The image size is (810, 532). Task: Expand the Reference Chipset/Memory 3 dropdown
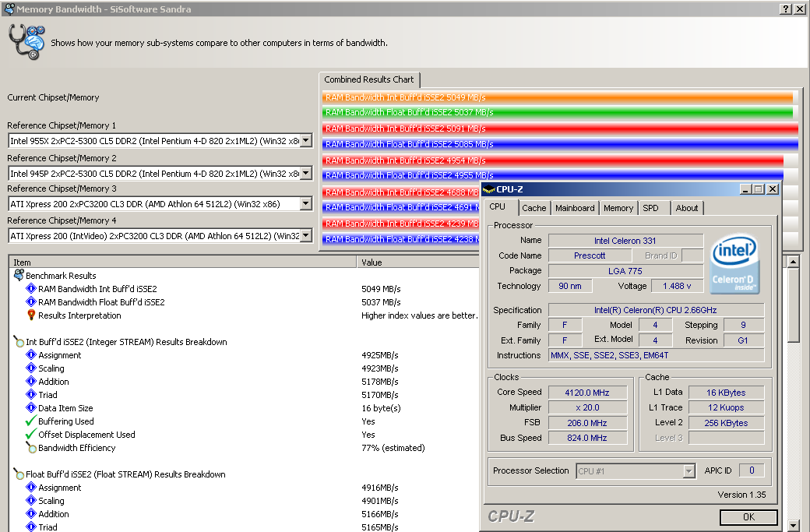306,204
